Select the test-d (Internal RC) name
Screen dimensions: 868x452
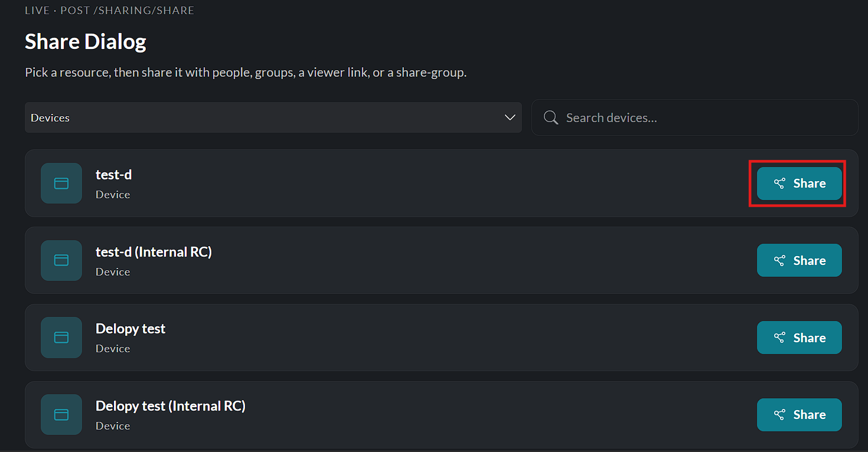pos(154,252)
